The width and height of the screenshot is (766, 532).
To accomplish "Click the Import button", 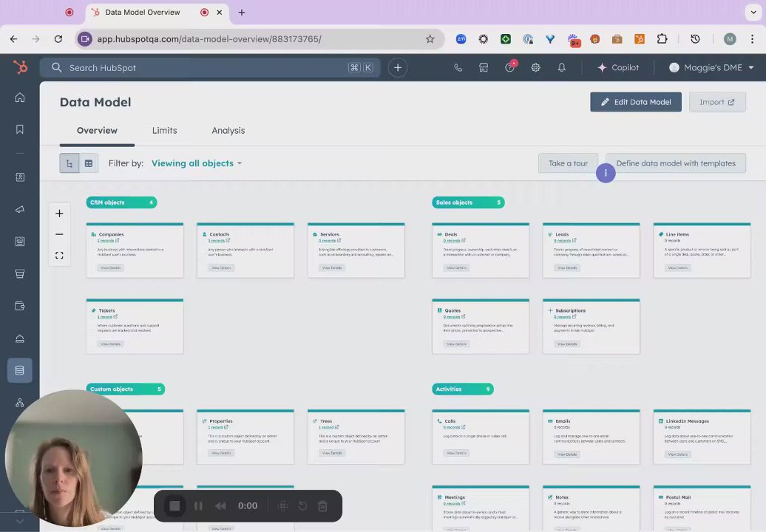I will pos(717,102).
